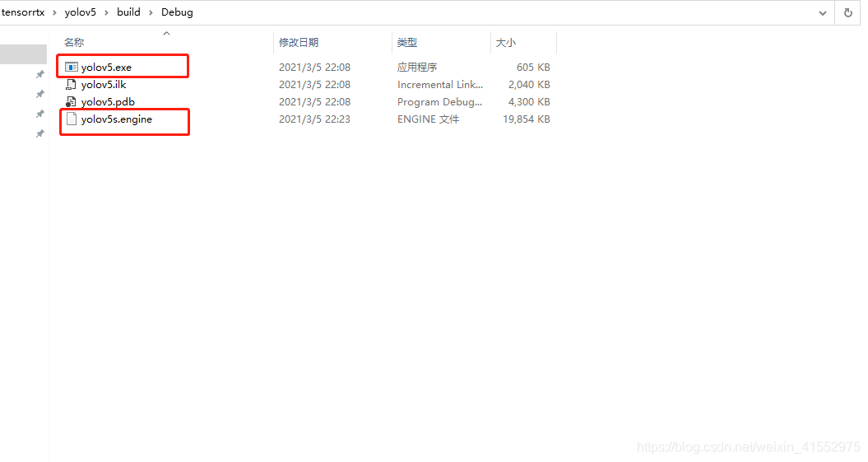Viewport: 868px width, 462px height.
Task: Click the yolov5.ilk file icon
Action: pyautogui.click(x=71, y=84)
